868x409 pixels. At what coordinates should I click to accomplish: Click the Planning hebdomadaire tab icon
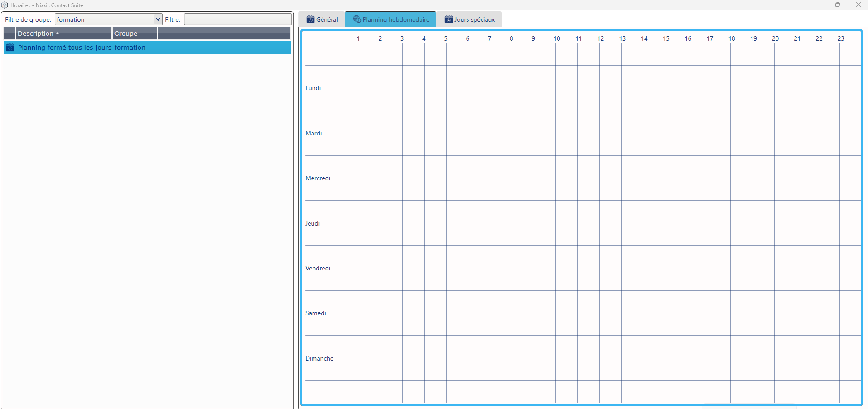[357, 19]
